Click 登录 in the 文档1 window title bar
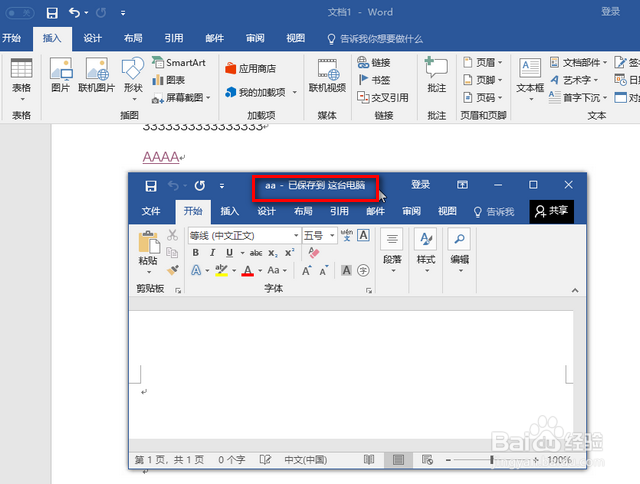640x484 pixels. [610, 12]
